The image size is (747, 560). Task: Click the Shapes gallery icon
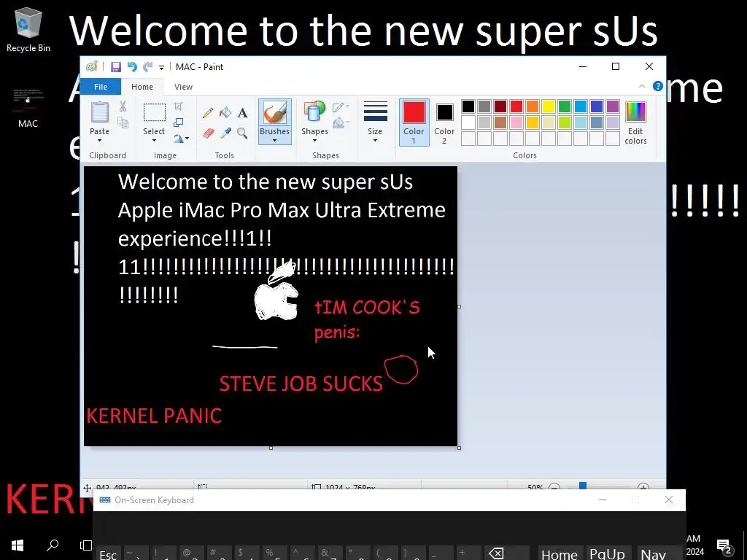click(314, 112)
